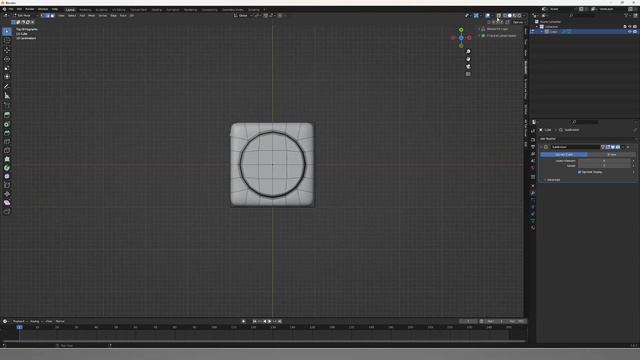
Task: Click the current frame marker in timeline
Action: tap(19, 327)
